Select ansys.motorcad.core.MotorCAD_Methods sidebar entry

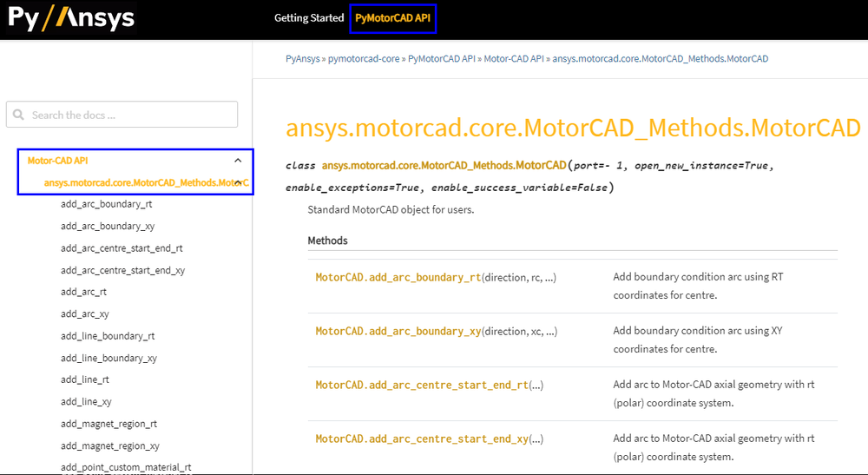pos(146,182)
